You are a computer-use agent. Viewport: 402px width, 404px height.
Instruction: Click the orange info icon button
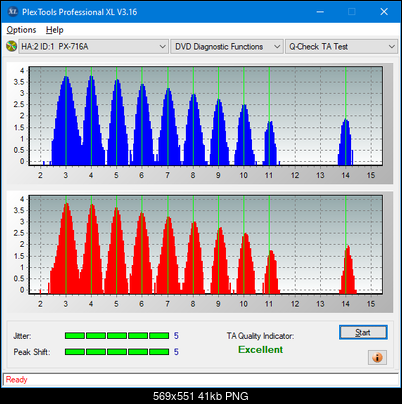377,358
